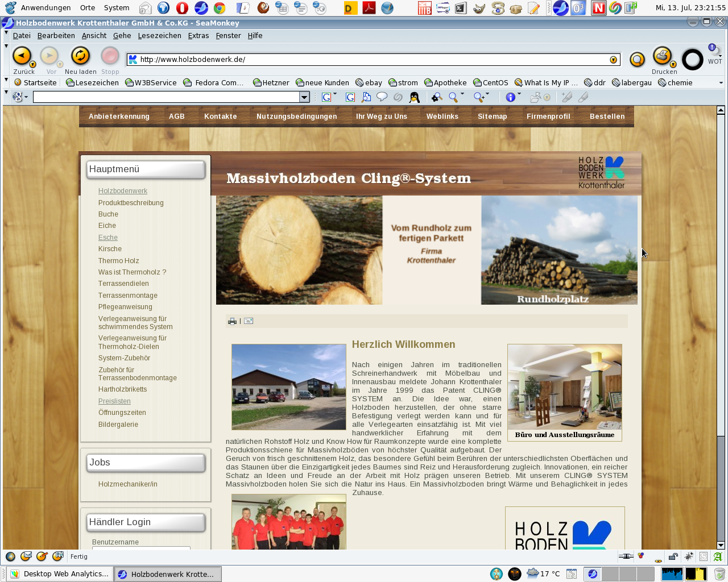Open the terminal from the top panel
The height and width of the screenshot is (582, 728).
461,8
